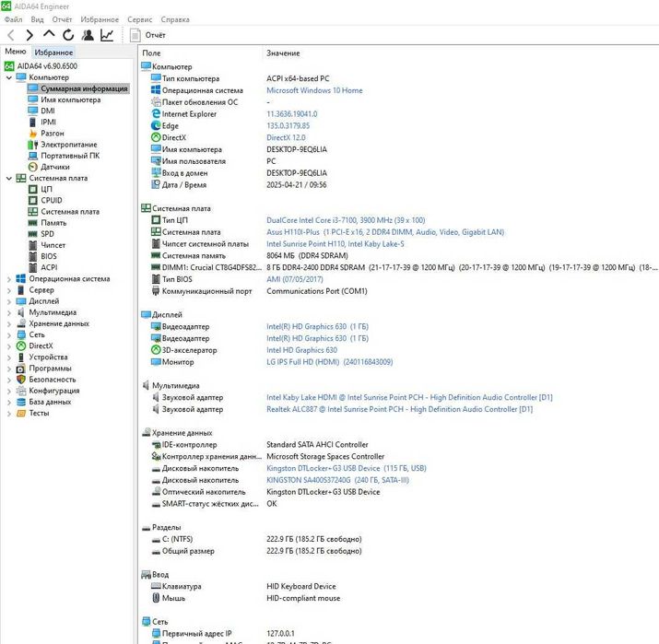
Task: Click the ACPI icon in tree
Action: pyautogui.click(x=33, y=267)
